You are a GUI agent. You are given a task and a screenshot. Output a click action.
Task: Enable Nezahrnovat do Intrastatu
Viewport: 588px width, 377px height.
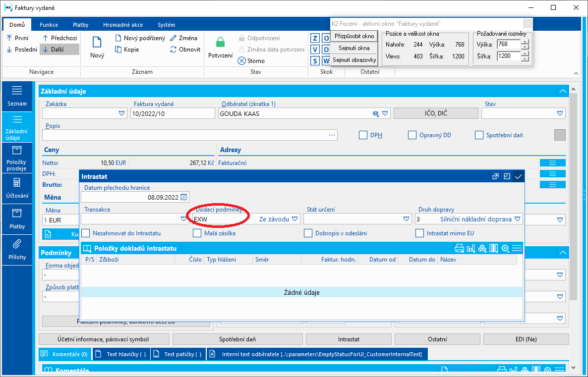coord(85,233)
